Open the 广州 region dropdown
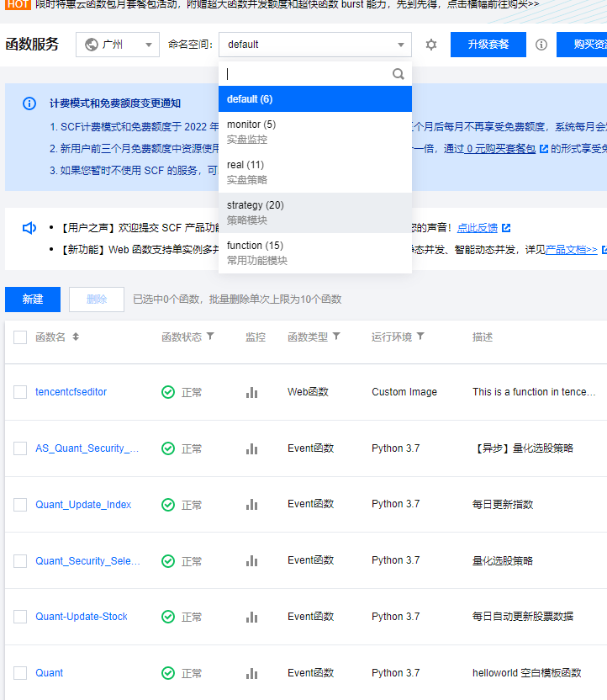This screenshot has height=700, width=607. (x=117, y=45)
